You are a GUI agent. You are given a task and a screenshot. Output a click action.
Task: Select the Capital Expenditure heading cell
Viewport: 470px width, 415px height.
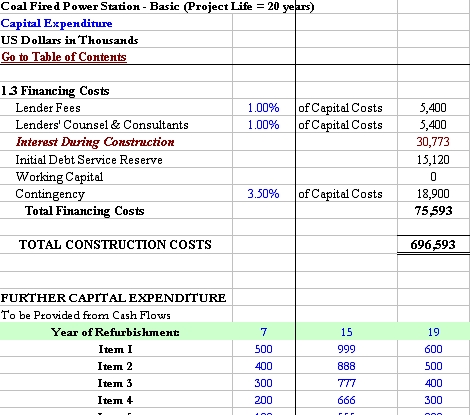pos(56,23)
